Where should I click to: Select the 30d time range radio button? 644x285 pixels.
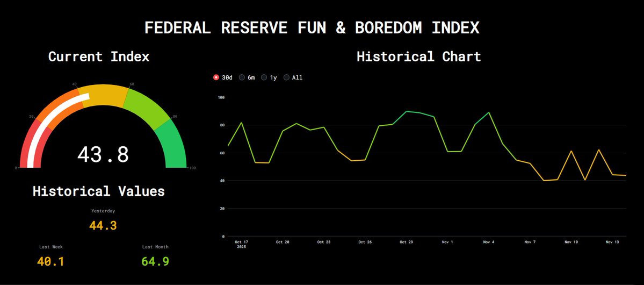point(216,77)
